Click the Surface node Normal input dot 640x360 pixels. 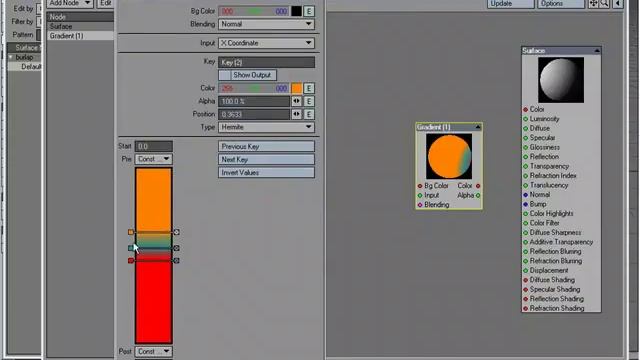pyautogui.click(x=526, y=195)
